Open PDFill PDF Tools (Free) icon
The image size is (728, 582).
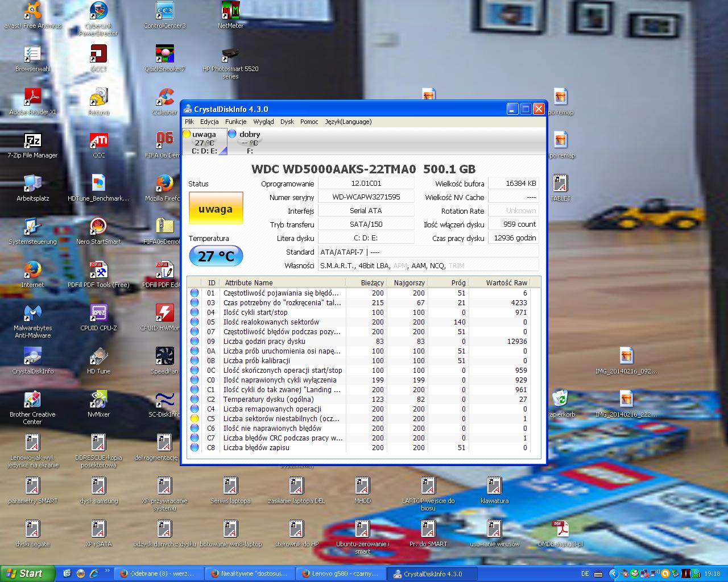click(x=98, y=275)
